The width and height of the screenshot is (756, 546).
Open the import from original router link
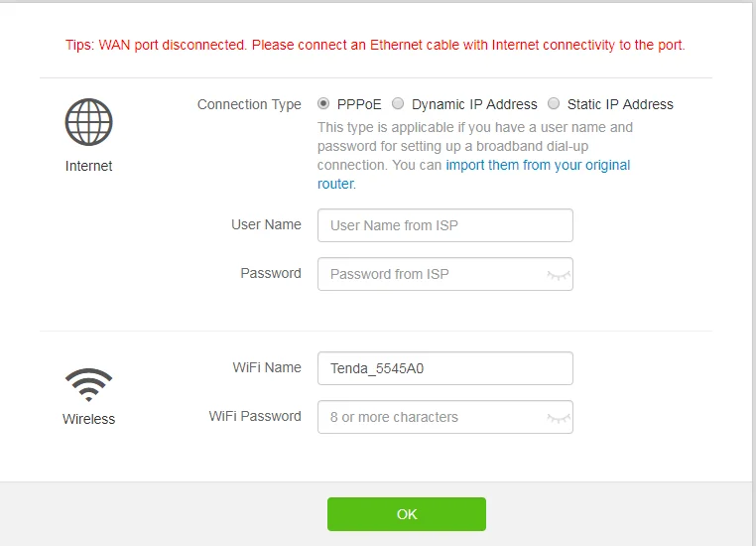coord(538,166)
